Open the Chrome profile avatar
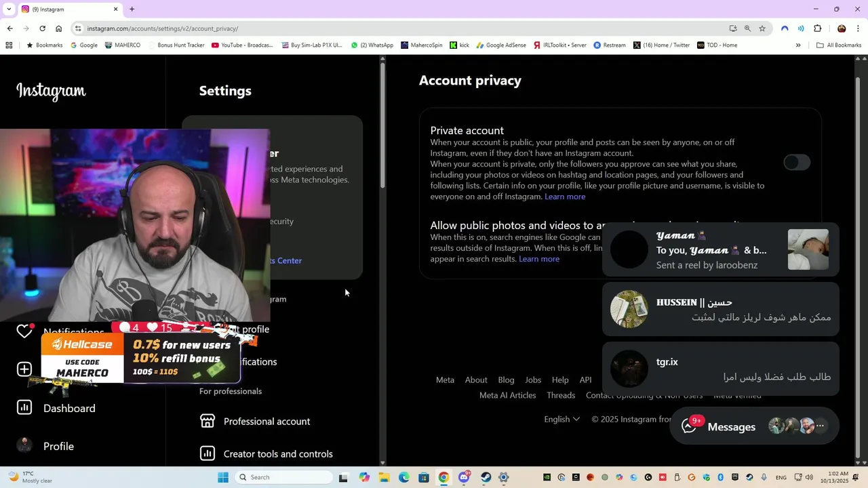 [842, 28]
